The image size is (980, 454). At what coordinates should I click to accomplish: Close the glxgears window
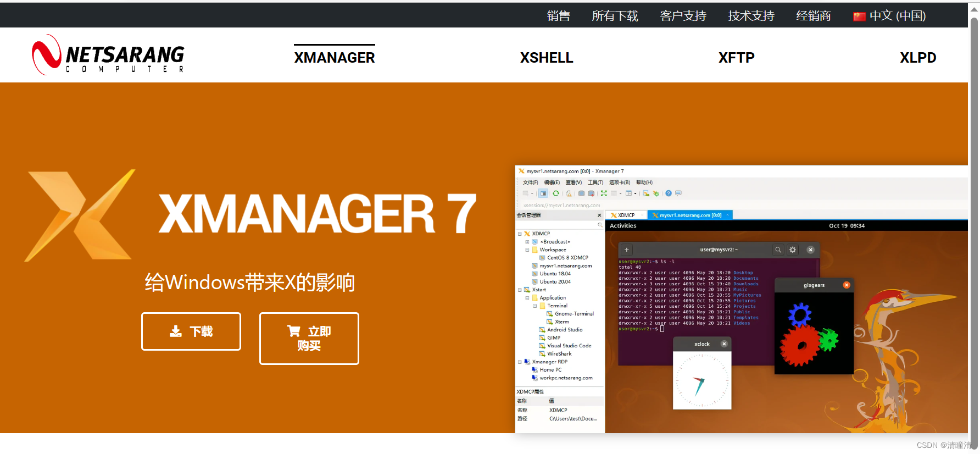click(847, 285)
